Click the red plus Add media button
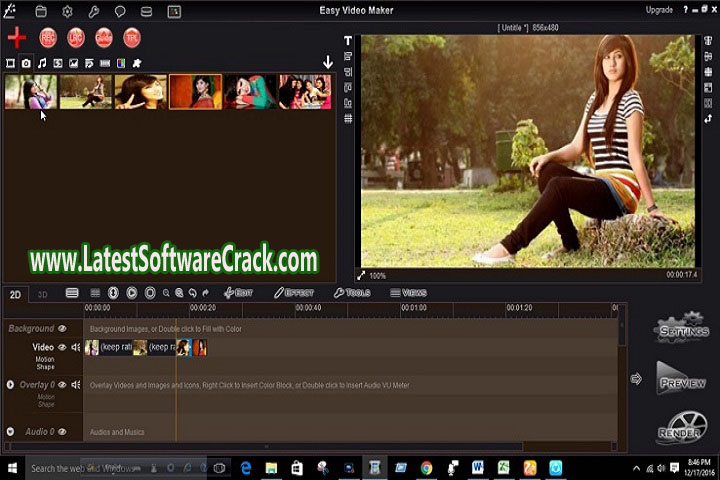This screenshot has height=480, width=720. pyautogui.click(x=16, y=38)
